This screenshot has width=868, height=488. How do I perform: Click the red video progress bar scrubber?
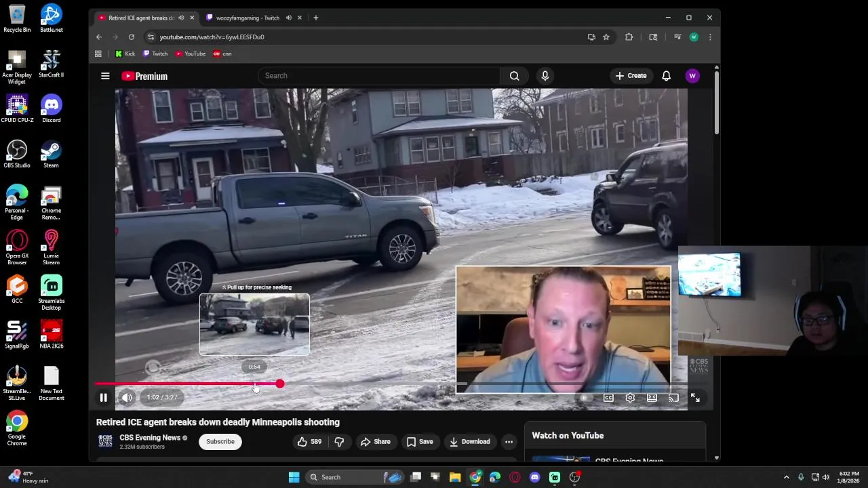pos(280,384)
